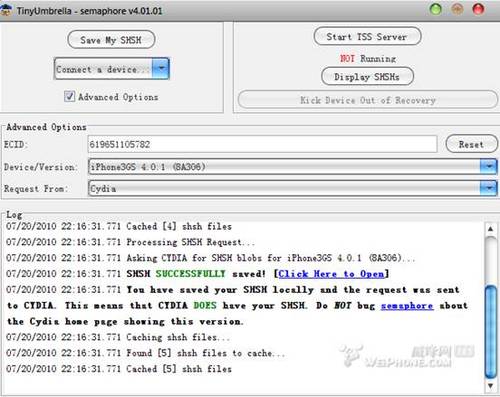The height and width of the screenshot is (397, 500).
Task: Click the 'NOT Running' server status text
Action: click(368, 59)
